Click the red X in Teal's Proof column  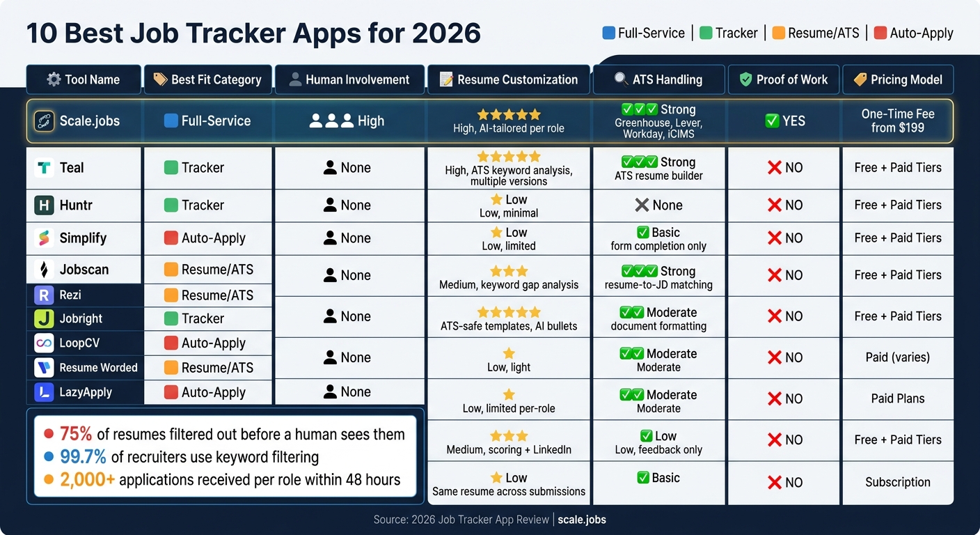pyautogui.click(x=774, y=168)
